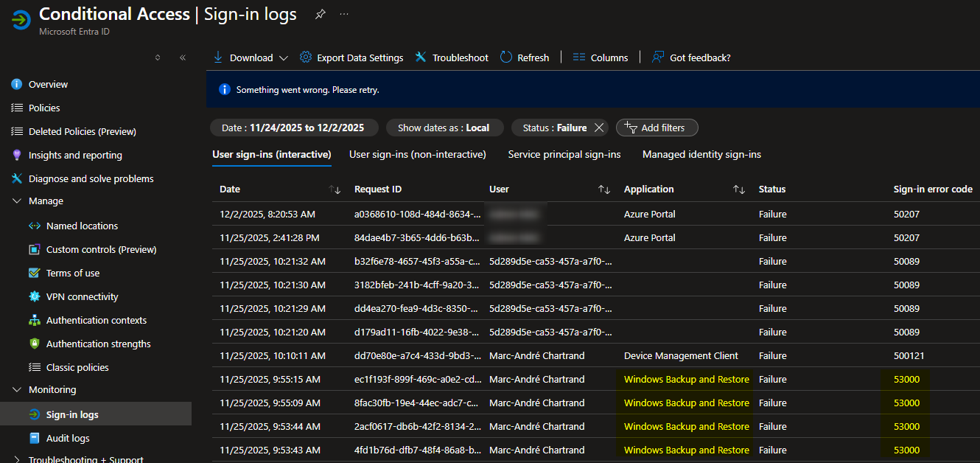
Task: Open sign-in row dated 12/2/2025, 8:20:53 AM
Action: pyautogui.click(x=596, y=214)
